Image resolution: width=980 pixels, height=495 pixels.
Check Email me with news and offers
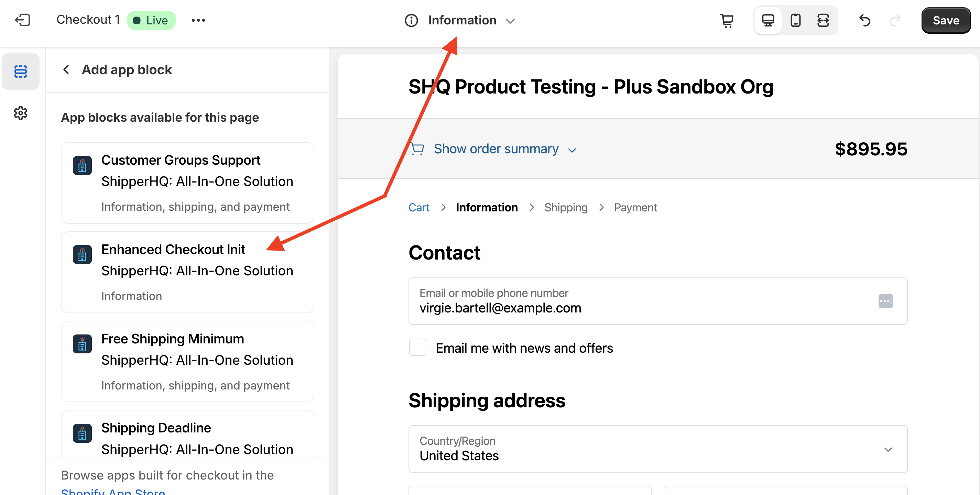[x=417, y=348]
